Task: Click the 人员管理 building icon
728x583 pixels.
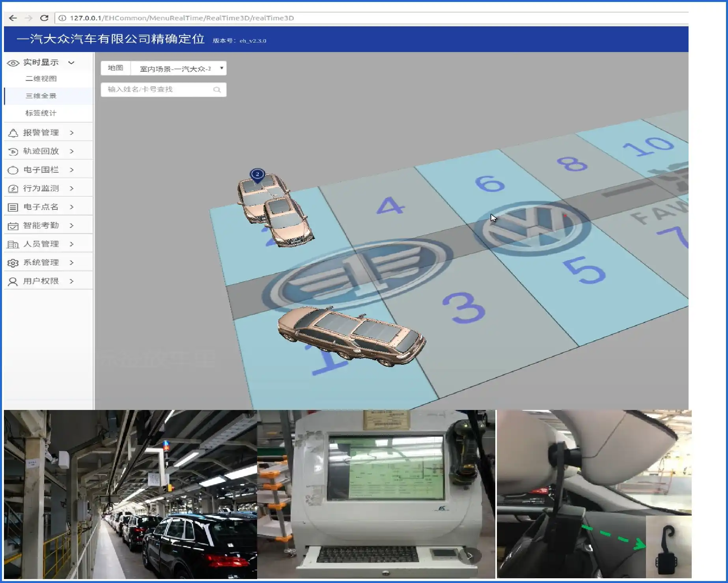Action: 13,244
